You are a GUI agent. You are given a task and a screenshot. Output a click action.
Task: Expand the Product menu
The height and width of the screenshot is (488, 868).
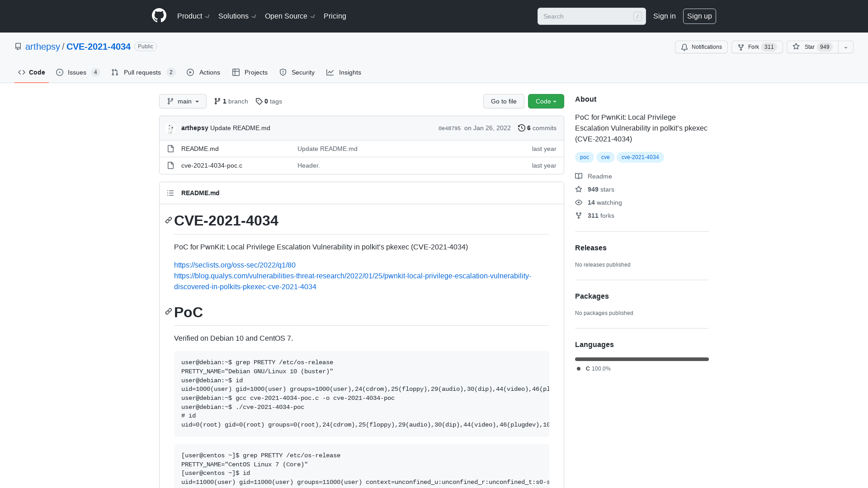tap(193, 16)
